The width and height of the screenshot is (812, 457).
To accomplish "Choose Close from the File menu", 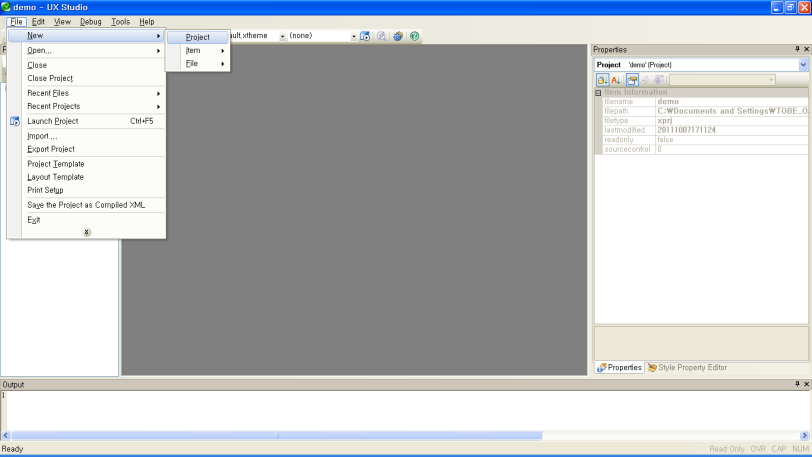I will (x=86, y=65).
